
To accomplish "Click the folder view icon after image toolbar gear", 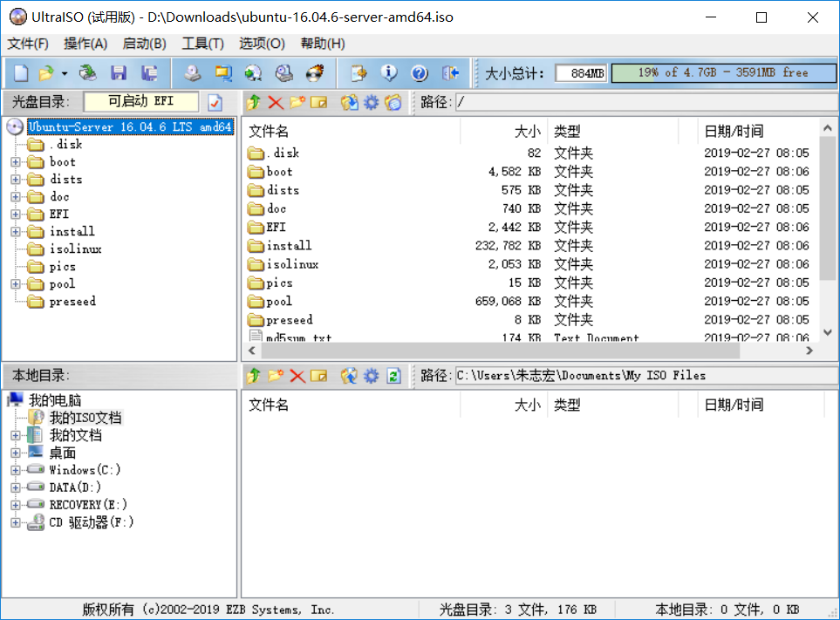I will (393, 102).
